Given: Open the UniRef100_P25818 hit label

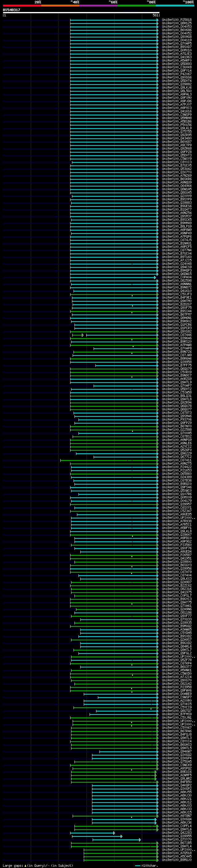Looking at the screenshot, I should pos(177,20).
